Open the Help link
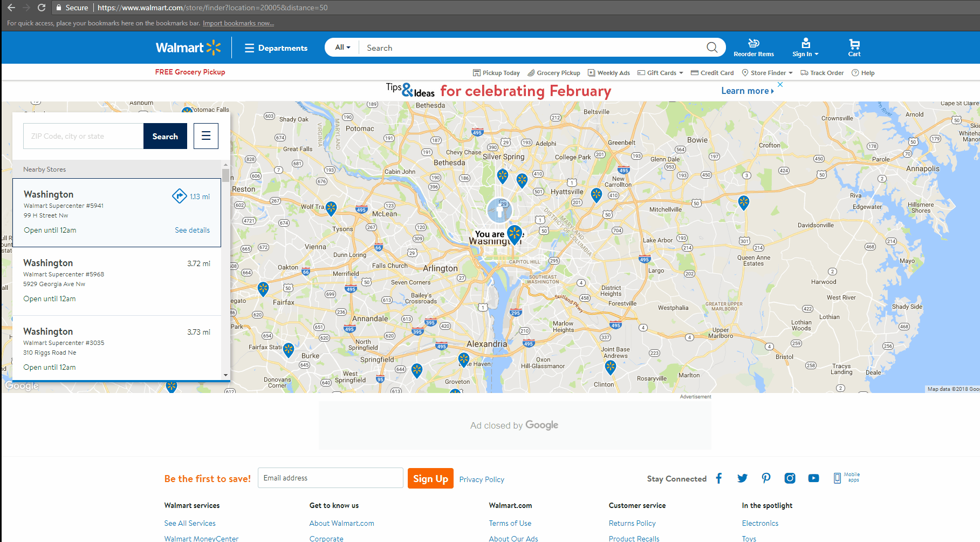 click(863, 73)
